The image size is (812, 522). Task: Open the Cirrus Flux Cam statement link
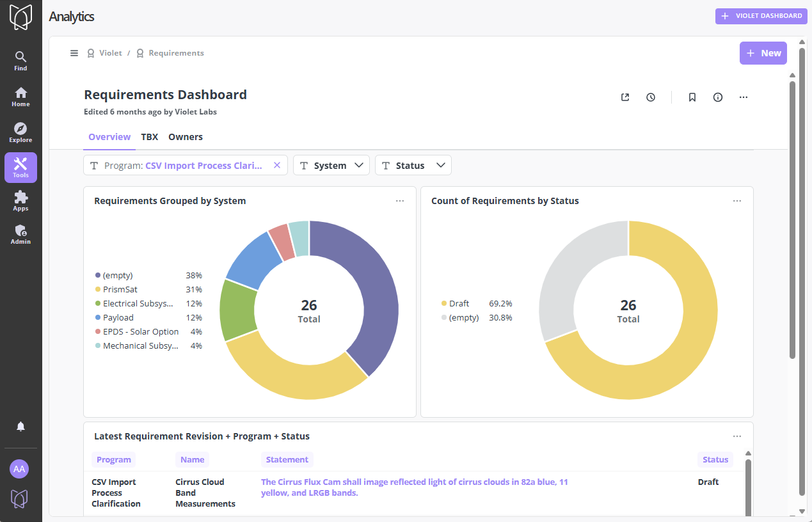tap(414, 487)
